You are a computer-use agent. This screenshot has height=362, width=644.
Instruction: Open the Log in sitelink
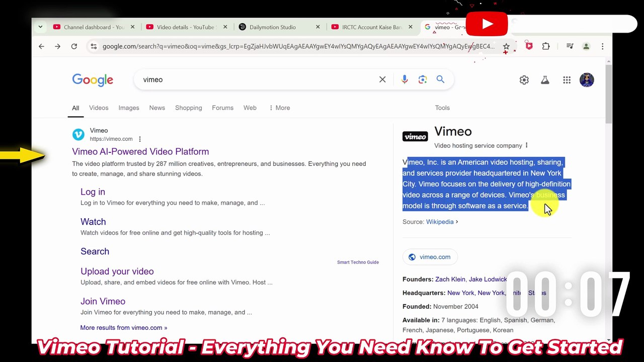click(93, 192)
